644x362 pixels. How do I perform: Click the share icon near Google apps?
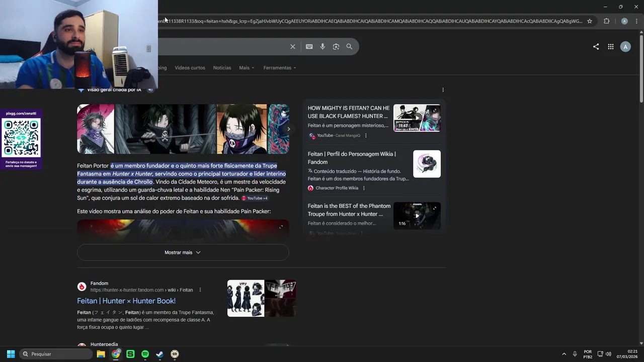pos(596,47)
